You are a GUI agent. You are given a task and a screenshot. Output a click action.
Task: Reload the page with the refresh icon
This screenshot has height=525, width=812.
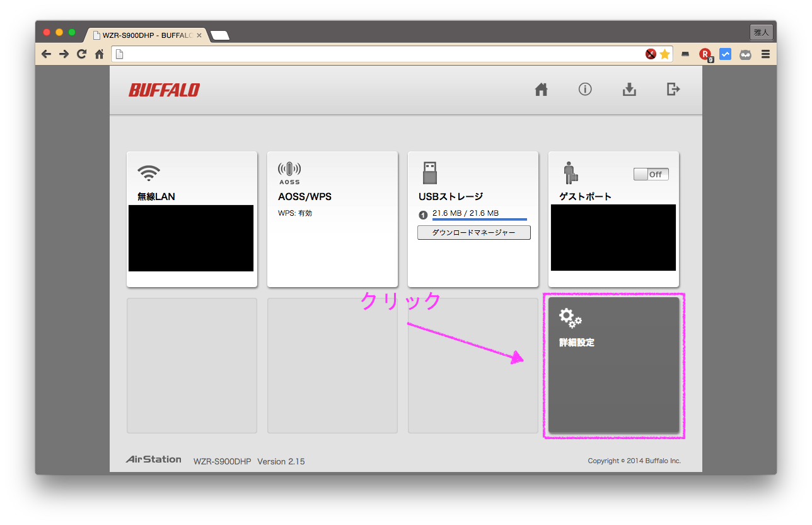[81, 54]
